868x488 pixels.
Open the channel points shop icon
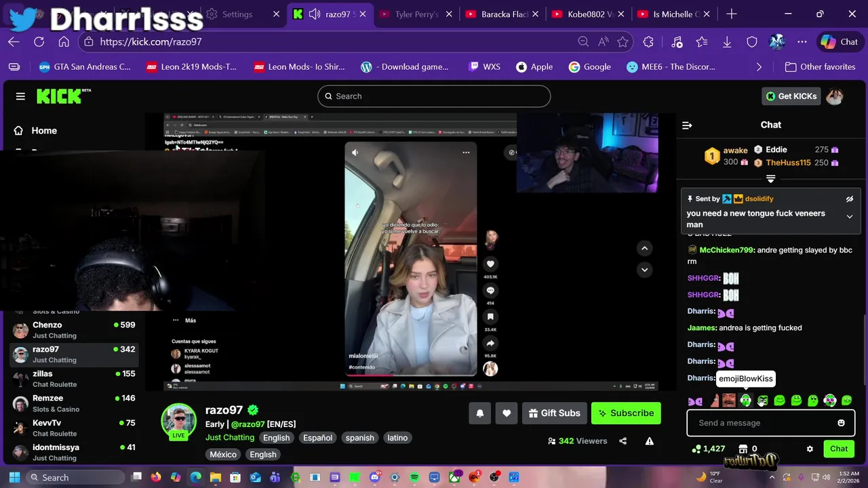(x=743, y=449)
